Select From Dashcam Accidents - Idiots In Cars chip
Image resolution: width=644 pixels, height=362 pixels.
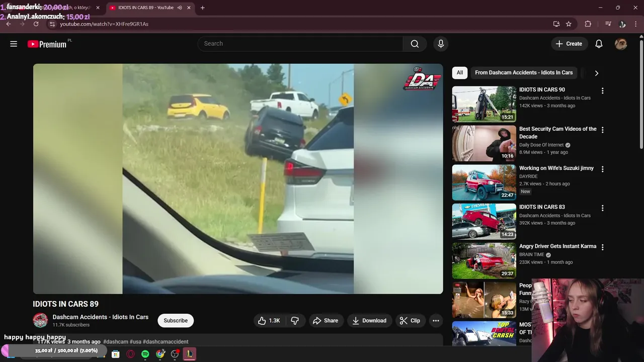[x=524, y=73]
